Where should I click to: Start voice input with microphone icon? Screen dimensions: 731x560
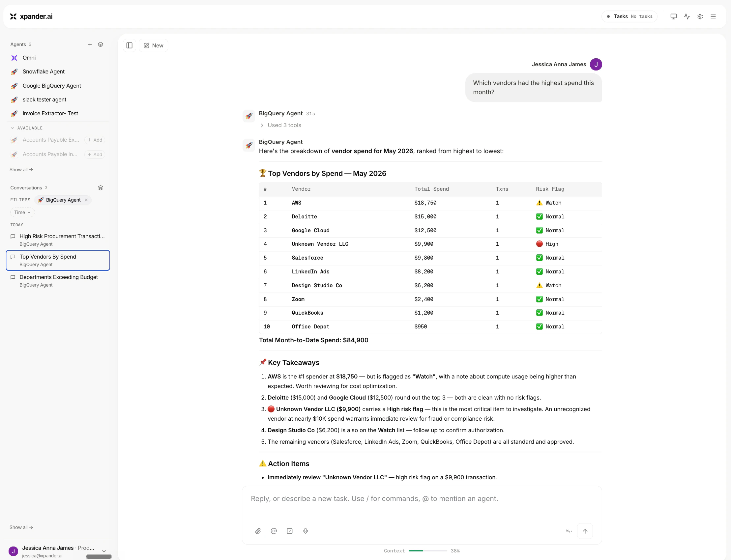306,531
